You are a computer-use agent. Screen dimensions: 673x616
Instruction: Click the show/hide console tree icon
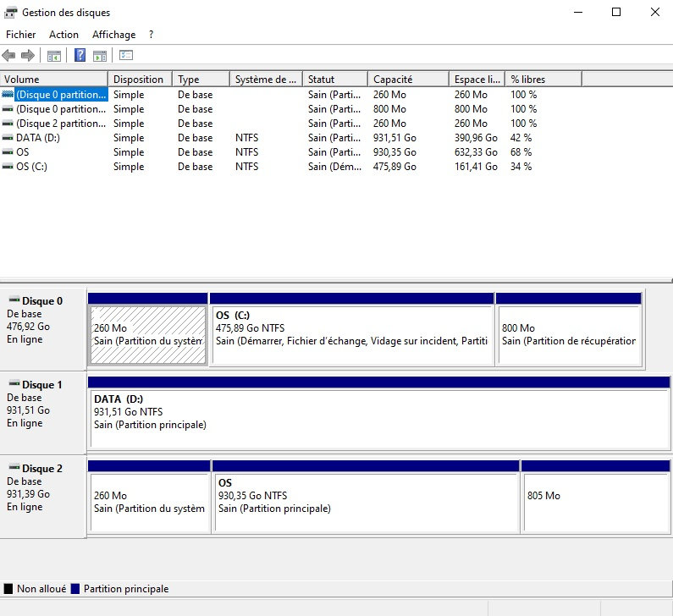54,56
